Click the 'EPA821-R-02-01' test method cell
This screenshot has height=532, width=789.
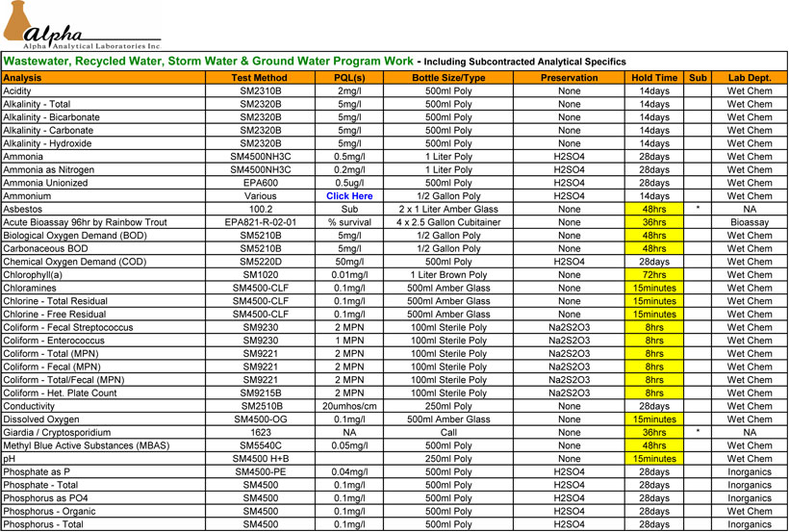(x=260, y=222)
